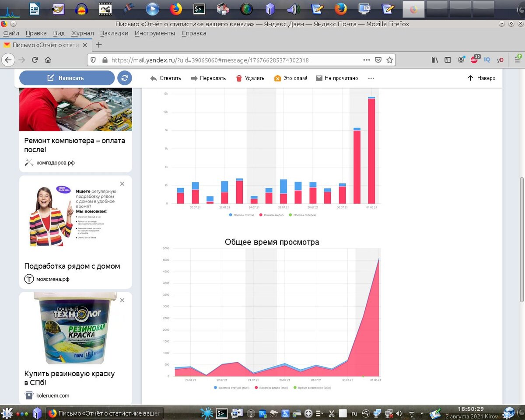Open the volume tray icon in taskbar
The image size is (525, 420).
tap(399, 413)
